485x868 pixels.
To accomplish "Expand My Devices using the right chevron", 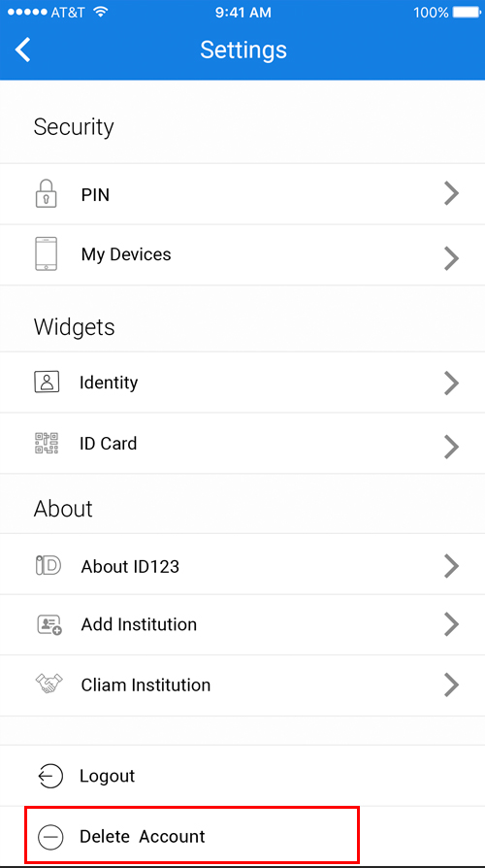I will (452, 258).
